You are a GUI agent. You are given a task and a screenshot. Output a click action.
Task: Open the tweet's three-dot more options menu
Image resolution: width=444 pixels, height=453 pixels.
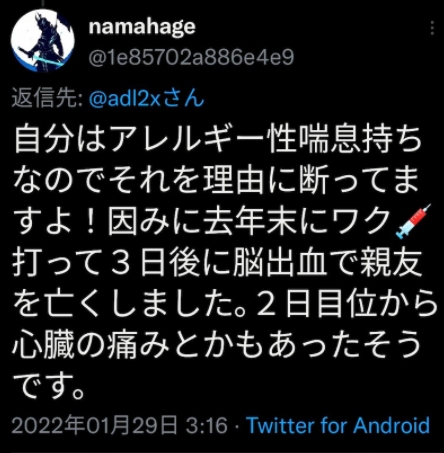tap(432, 28)
